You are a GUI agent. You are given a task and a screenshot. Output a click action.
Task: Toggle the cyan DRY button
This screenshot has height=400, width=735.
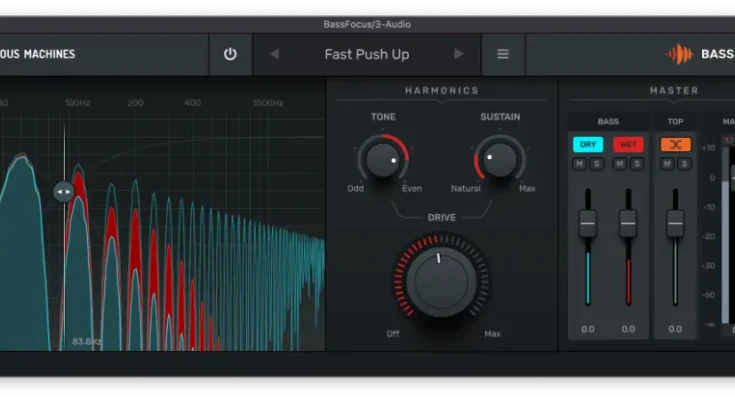tap(588, 144)
